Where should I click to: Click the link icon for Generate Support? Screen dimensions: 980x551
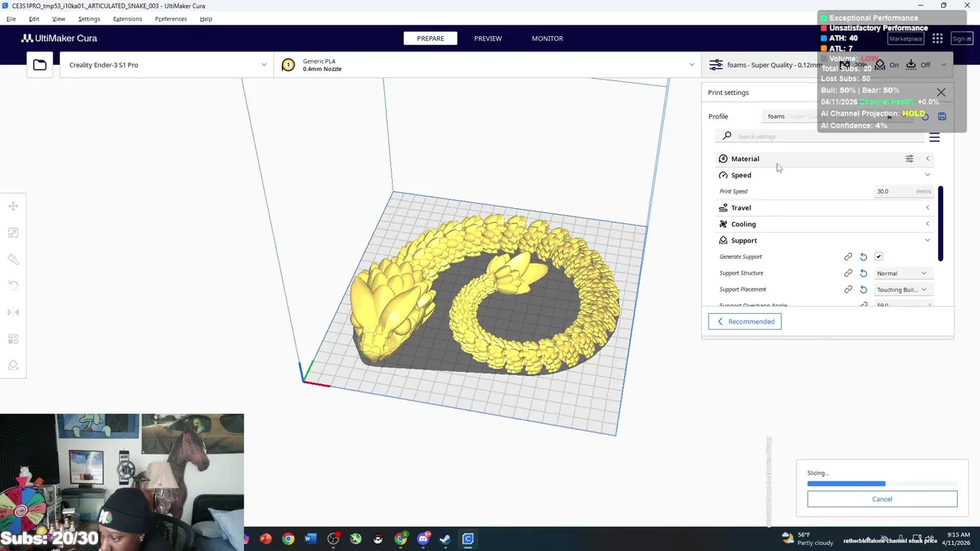848,257
